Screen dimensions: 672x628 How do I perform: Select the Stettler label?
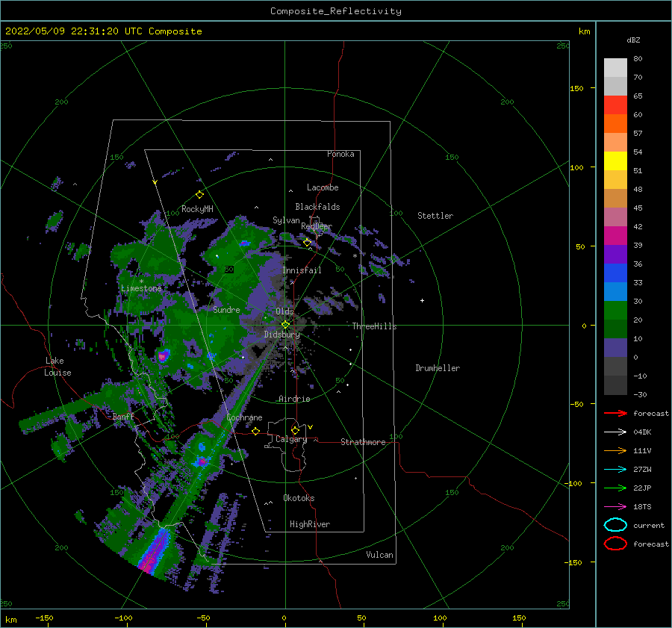[435, 216]
